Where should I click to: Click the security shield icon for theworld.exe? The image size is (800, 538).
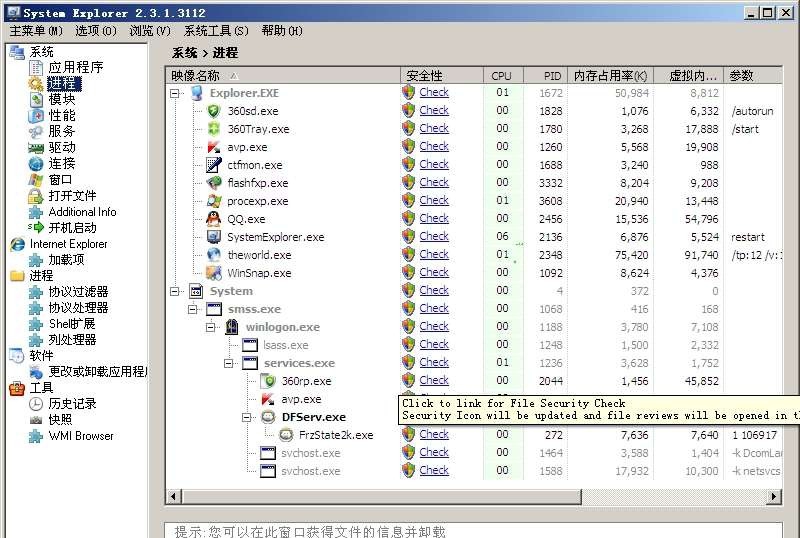click(409, 254)
